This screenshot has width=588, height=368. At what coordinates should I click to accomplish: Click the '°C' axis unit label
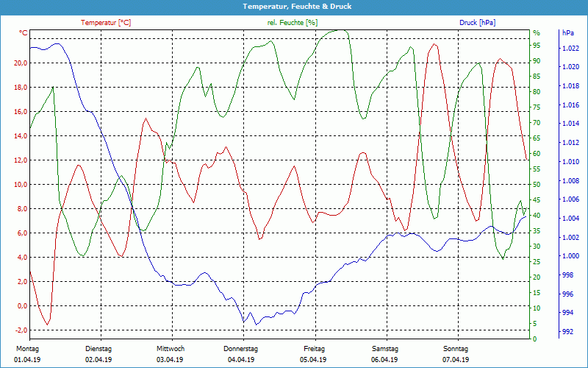click(x=24, y=33)
